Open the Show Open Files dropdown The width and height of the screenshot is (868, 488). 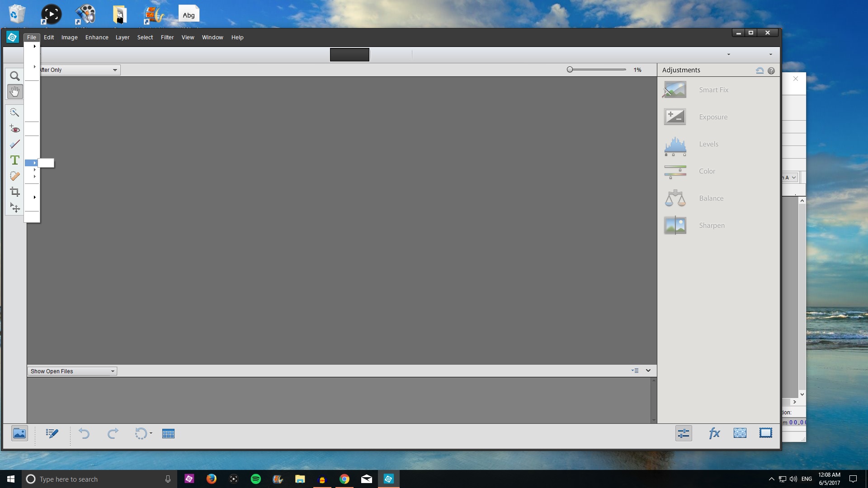[112, 371]
